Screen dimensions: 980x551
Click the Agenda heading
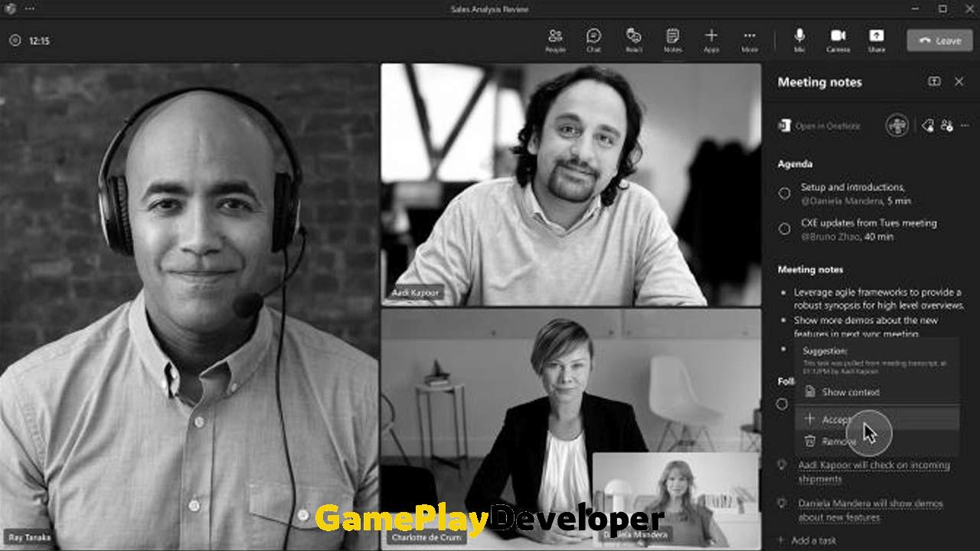(795, 164)
